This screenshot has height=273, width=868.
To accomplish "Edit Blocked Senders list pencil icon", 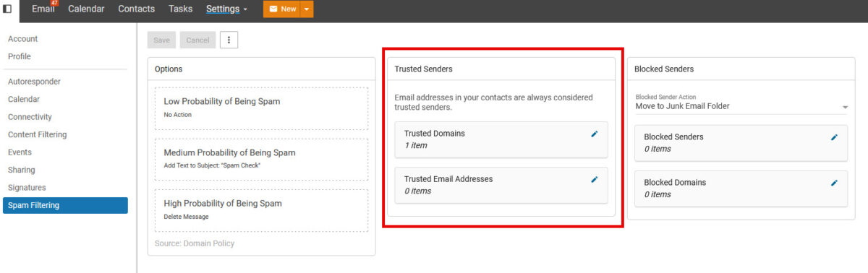I will (x=834, y=136).
